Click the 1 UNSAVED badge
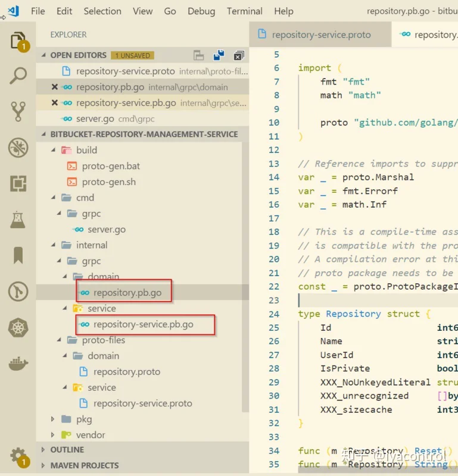The width and height of the screenshot is (458, 476). (x=132, y=55)
